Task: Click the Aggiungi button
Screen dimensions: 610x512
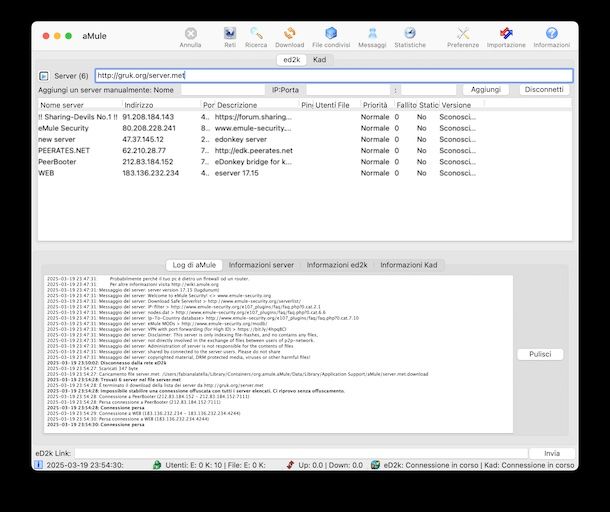Action: [x=486, y=89]
